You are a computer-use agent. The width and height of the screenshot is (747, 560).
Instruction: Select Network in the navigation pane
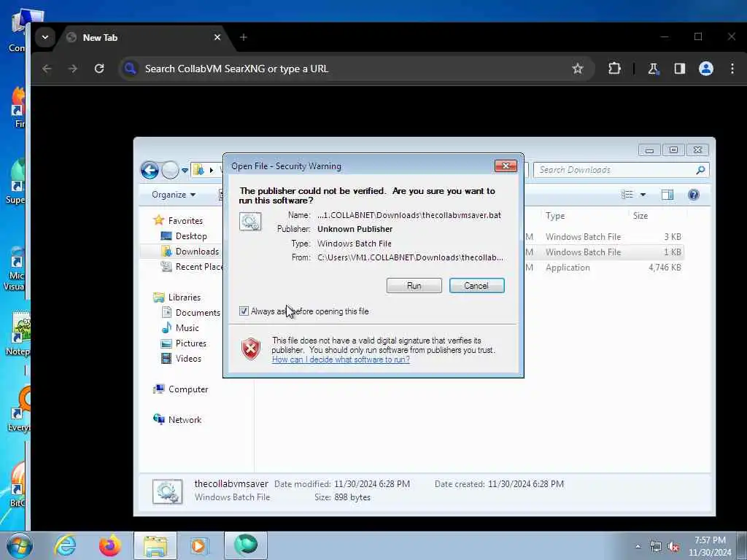(185, 419)
